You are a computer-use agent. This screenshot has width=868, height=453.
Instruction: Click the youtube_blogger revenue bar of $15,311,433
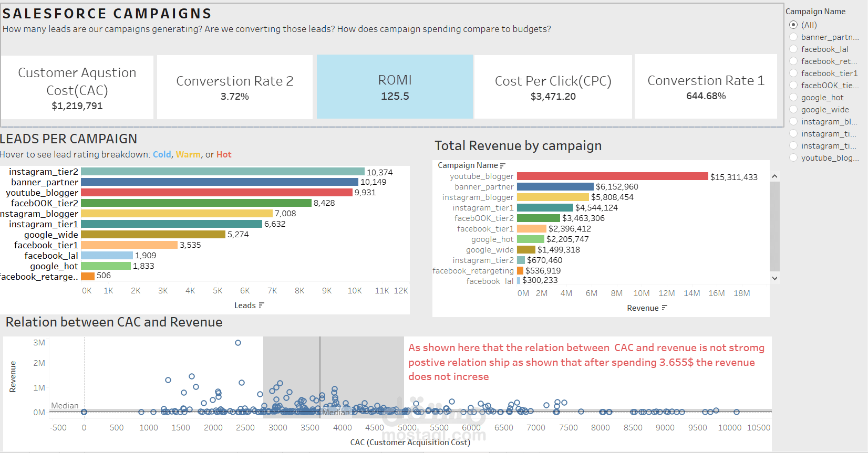coord(613,176)
